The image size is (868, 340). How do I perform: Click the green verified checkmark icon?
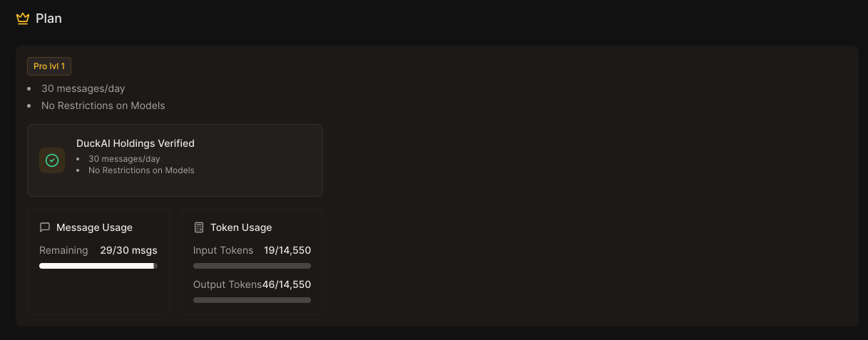click(52, 160)
